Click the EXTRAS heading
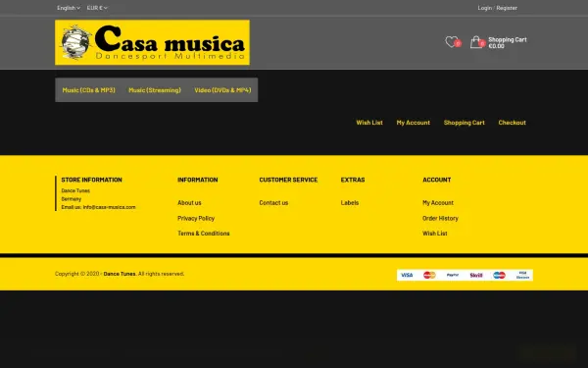The image size is (588, 368). click(353, 180)
